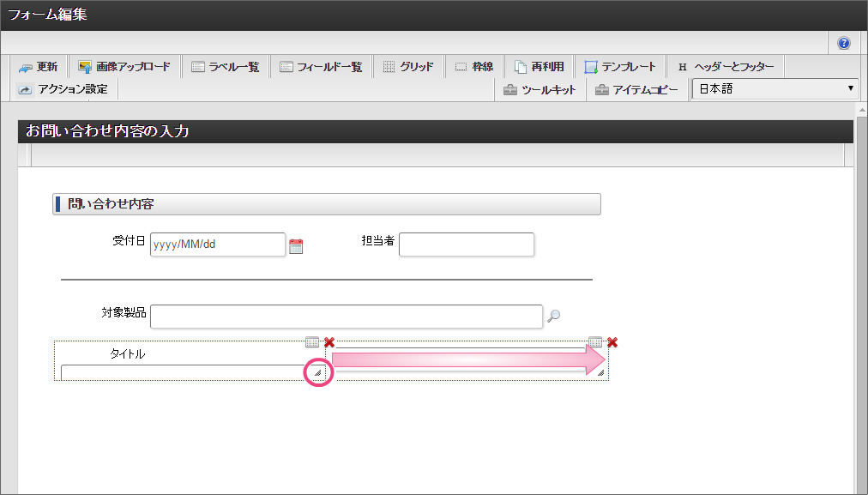Select the 担当者 label
Screen dimensions: 868x495
click(x=378, y=241)
